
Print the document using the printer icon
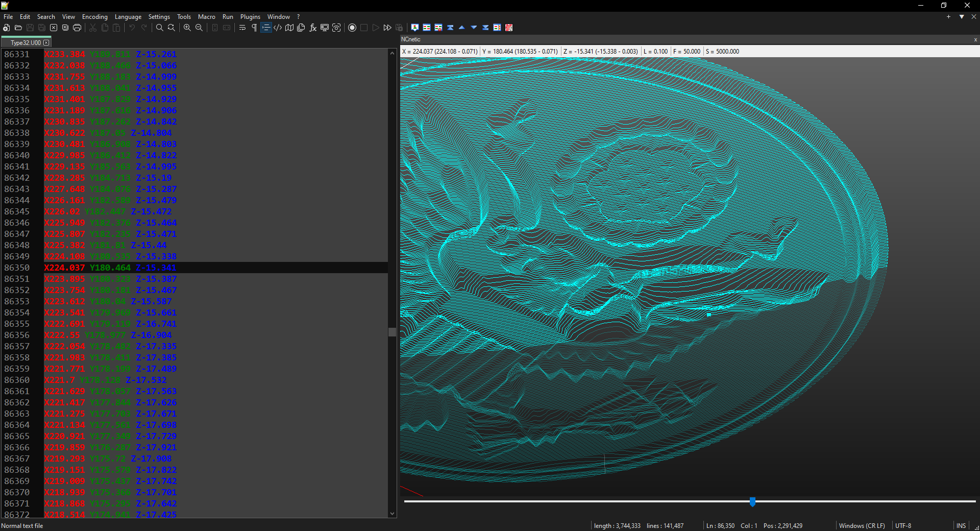tap(77, 28)
